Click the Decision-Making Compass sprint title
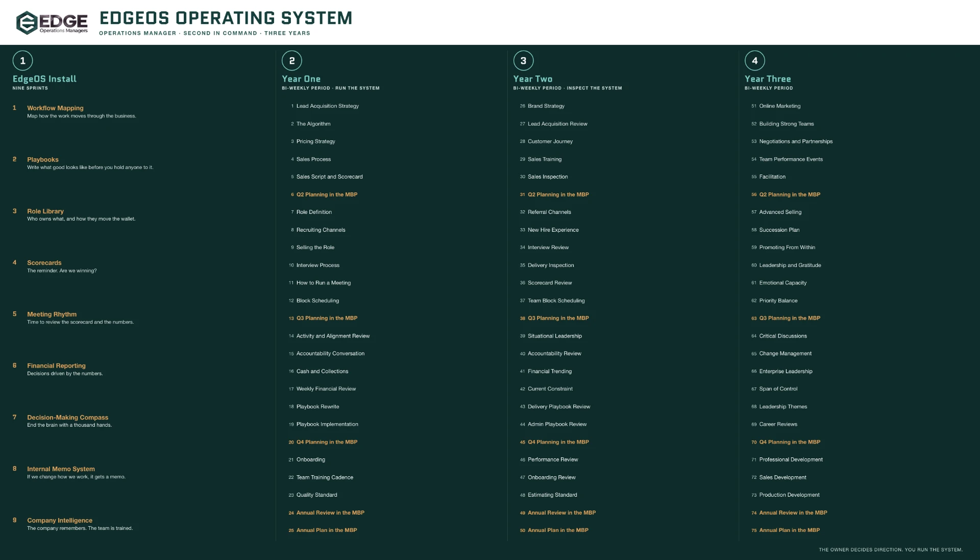 coord(67,418)
